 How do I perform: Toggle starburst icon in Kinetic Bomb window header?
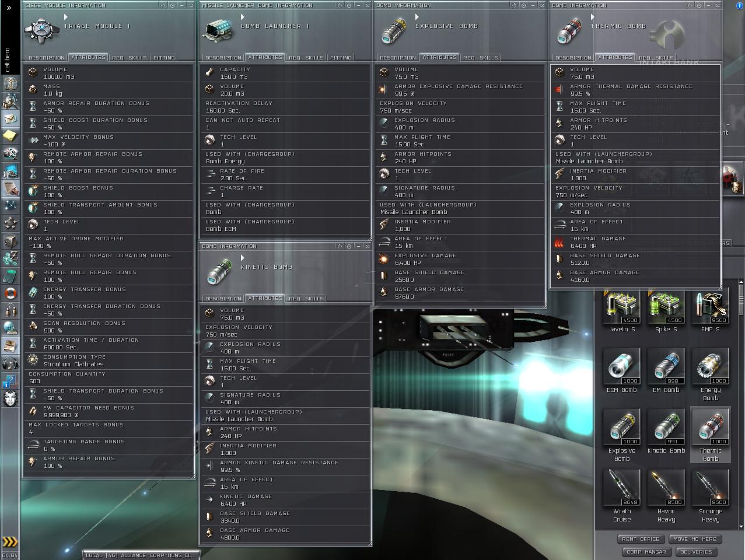point(340,246)
